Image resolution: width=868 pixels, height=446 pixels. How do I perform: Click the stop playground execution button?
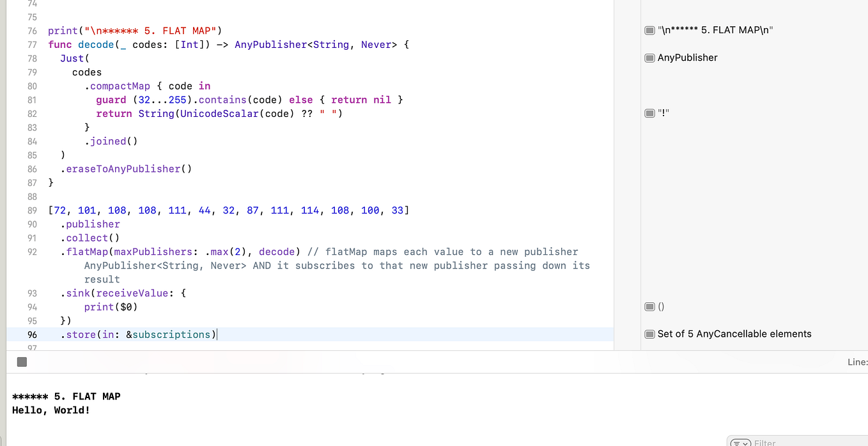click(x=22, y=362)
